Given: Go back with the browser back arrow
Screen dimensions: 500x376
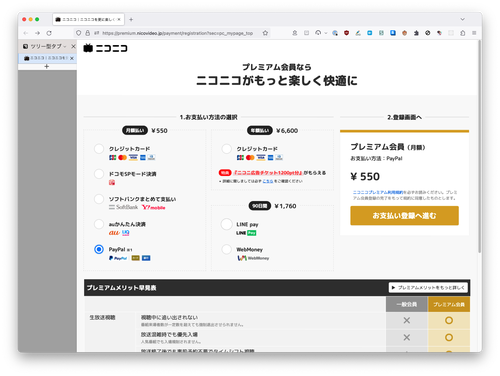Looking at the screenshot, I should tap(26, 33).
